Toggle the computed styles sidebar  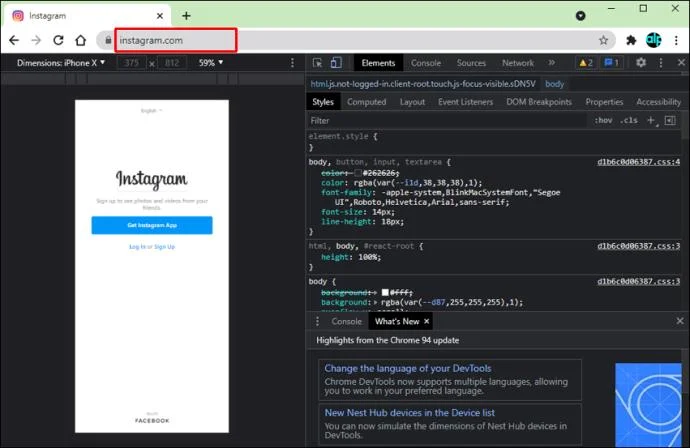[670, 121]
